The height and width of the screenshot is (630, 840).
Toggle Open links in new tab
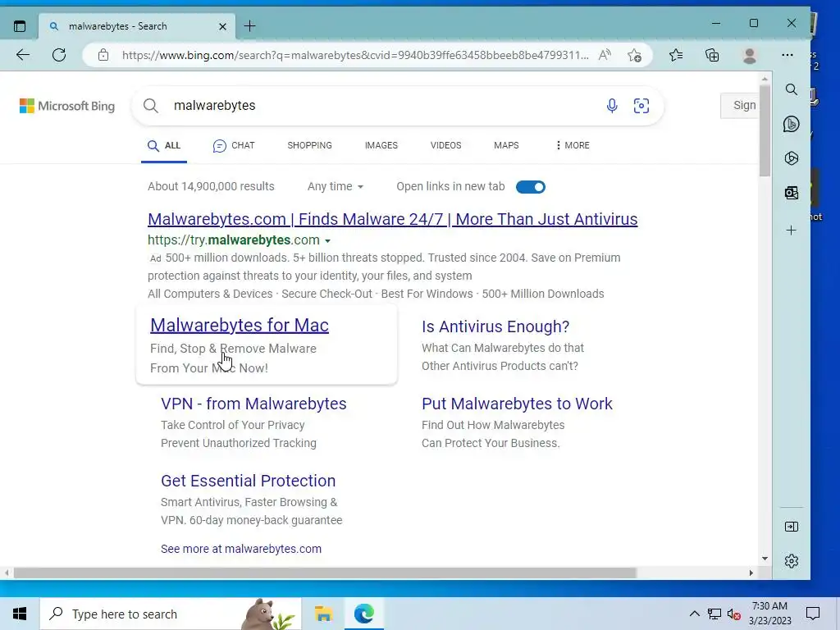point(531,187)
